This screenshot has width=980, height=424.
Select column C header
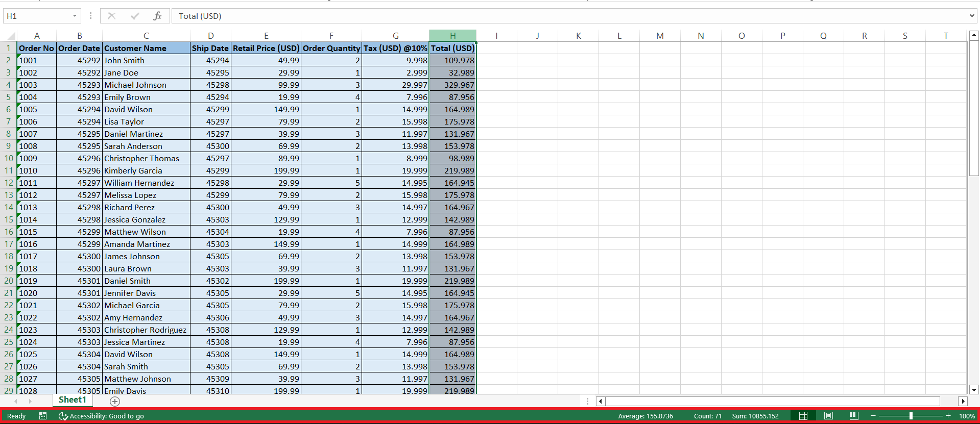pos(146,36)
